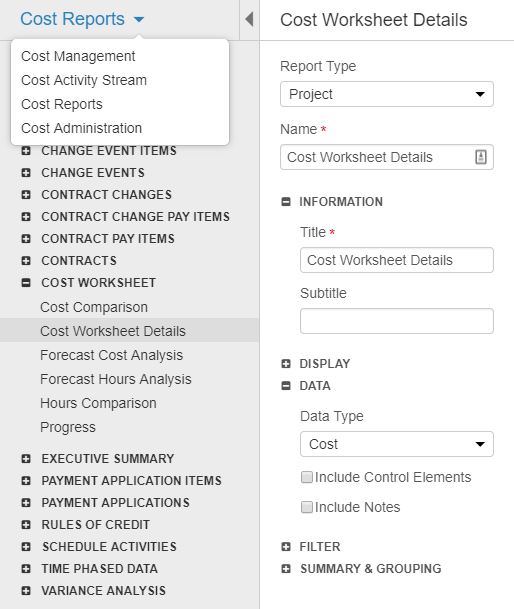Click the icon inside the Name field
The height and width of the screenshot is (609, 514).
click(x=481, y=157)
